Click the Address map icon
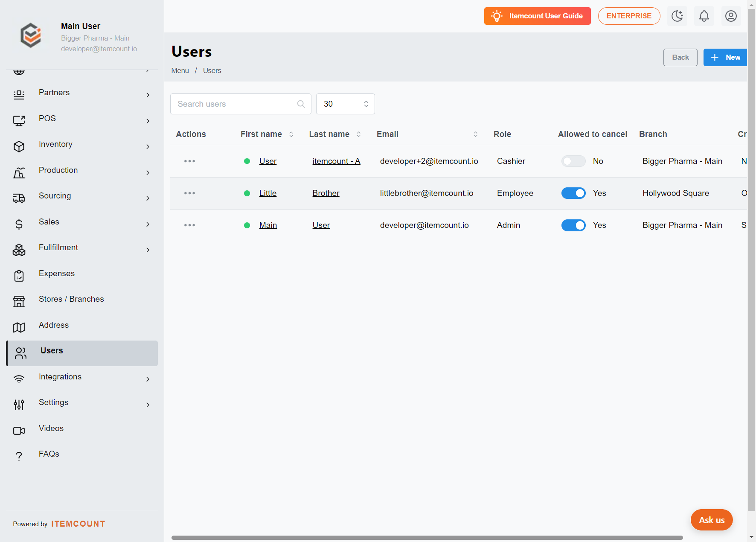This screenshot has width=756, height=542. (19, 327)
